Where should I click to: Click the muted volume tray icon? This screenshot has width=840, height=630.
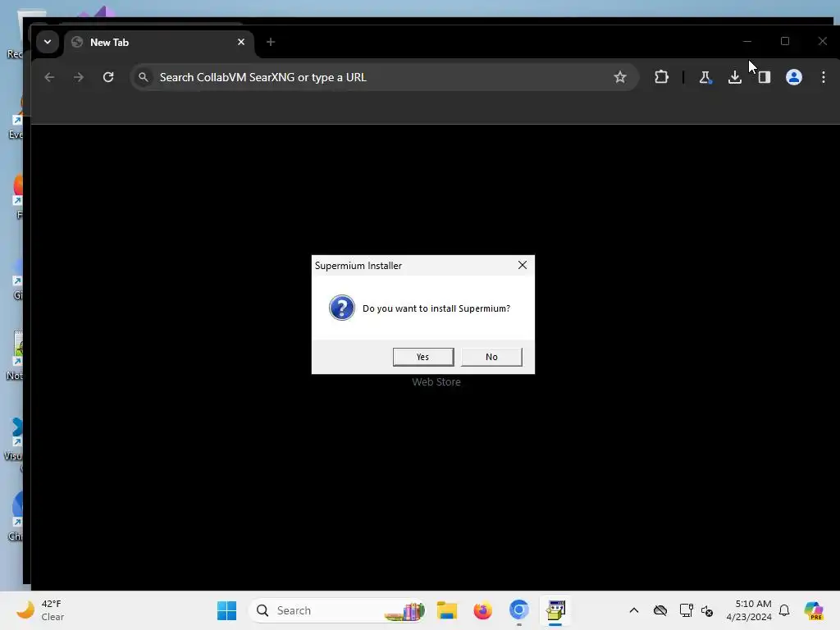[706, 610]
